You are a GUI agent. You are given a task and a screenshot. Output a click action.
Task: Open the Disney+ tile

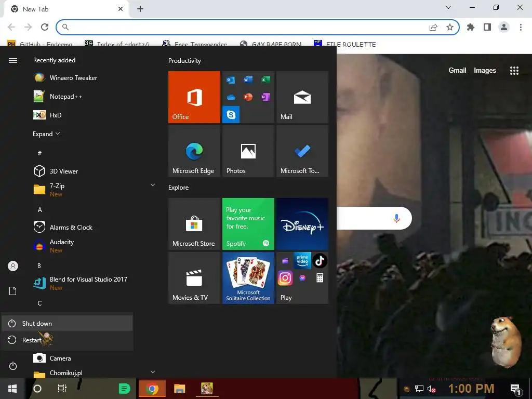(302, 224)
